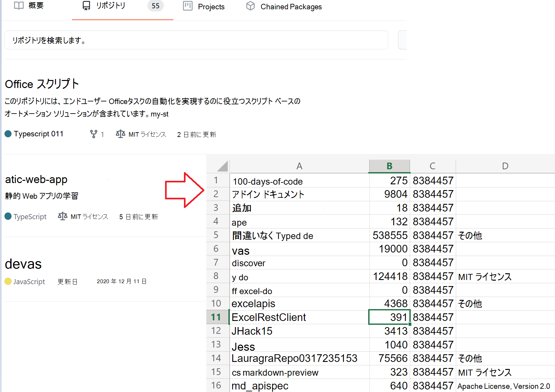Click the book icon beside 概要
The width and height of the screenshot is (555, 392).
(x=19, y=5)
